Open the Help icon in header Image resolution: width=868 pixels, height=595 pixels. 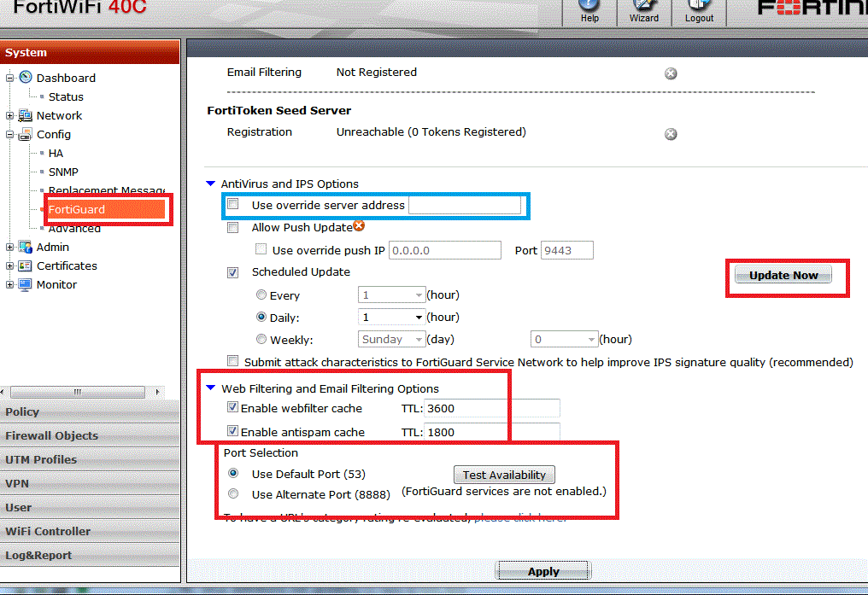point(589,5)
